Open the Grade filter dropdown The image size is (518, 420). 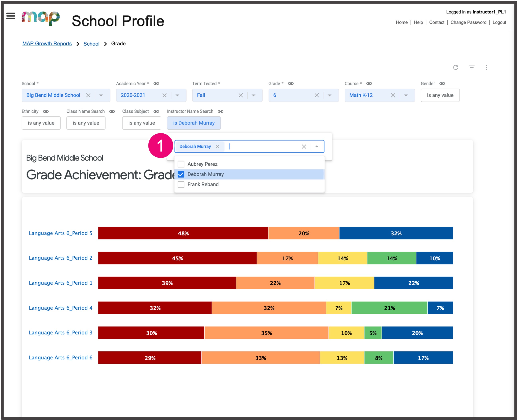(x=329, y=95)
